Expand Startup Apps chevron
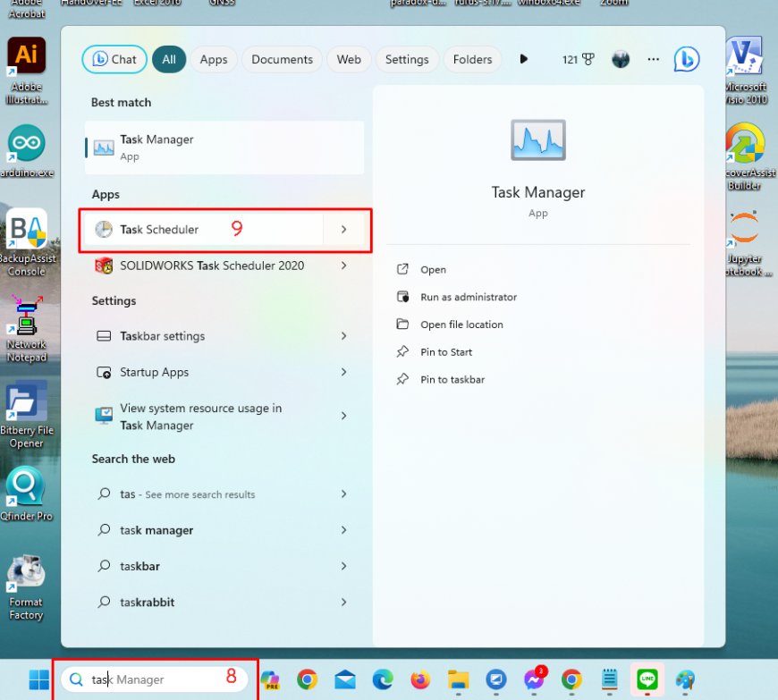Screen dimensions: 778x700 point(344,372)
